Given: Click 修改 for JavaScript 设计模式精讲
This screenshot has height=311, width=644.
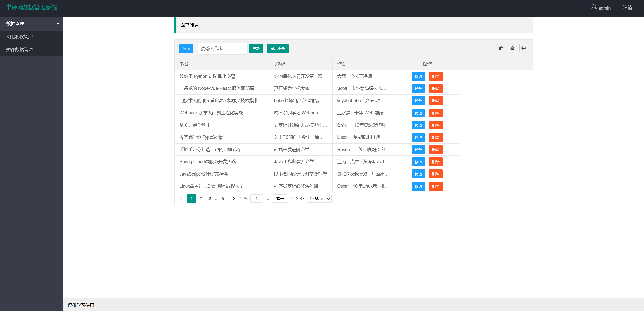Looking at the screenshot, I should coord(418,174).
